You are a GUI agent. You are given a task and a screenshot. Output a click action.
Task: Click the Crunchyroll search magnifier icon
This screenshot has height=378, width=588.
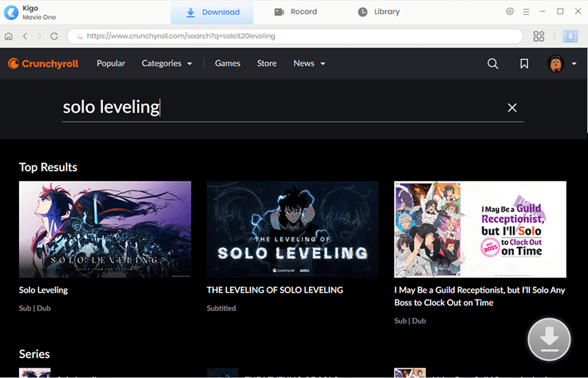[492, 63]
